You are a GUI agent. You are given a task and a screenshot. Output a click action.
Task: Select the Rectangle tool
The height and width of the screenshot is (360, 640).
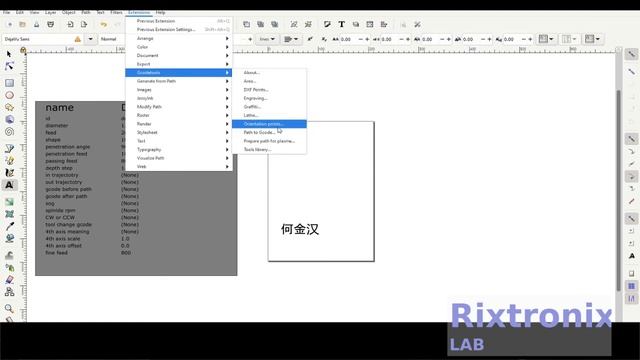pyautogui.click(x=9, y=83)
